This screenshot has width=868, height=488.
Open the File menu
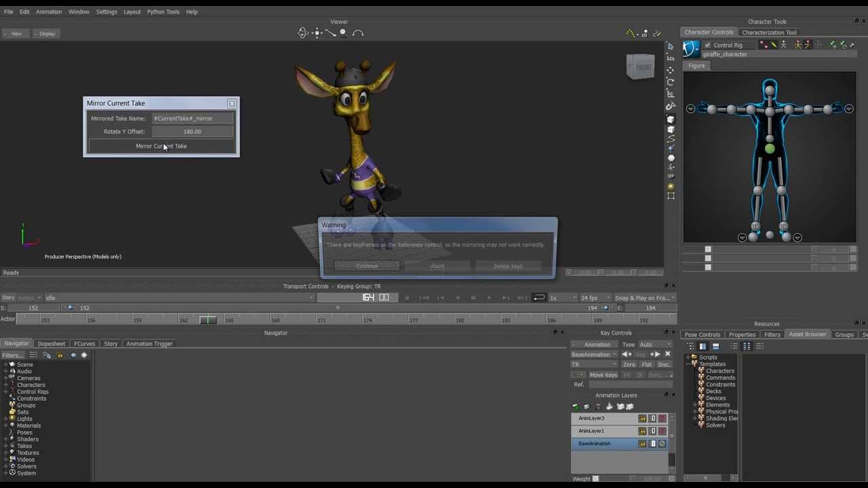pyautogui.click(x=8, y=12)
